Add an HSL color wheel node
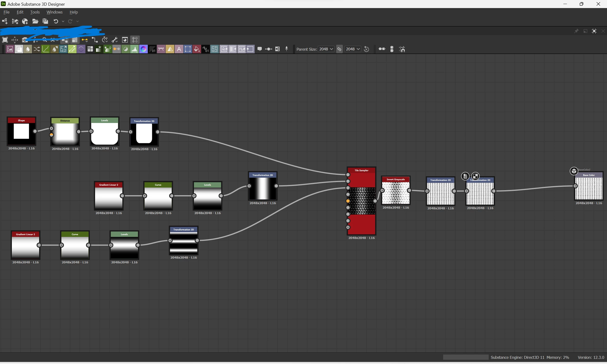The width and height of the screenshot is (607, 364). point(143,49)
